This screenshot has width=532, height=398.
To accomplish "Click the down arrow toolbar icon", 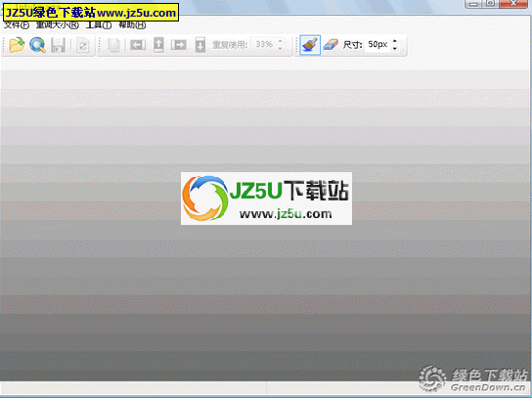I will pos(200,45).
